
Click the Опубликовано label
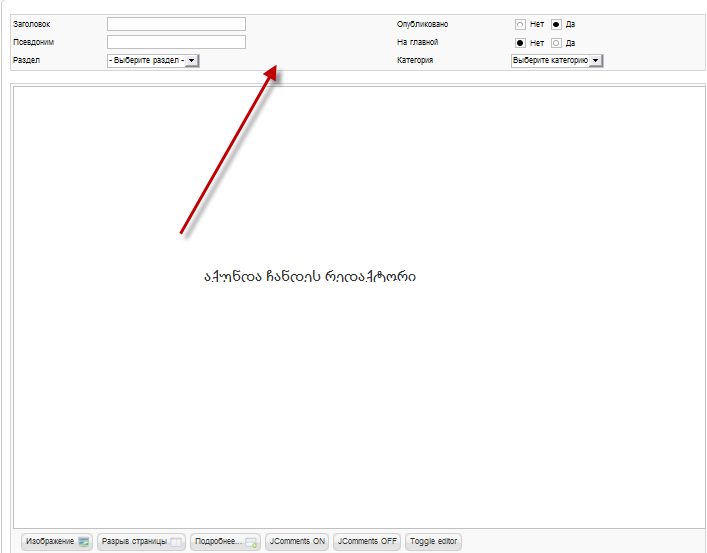click(x=422, y=24)
